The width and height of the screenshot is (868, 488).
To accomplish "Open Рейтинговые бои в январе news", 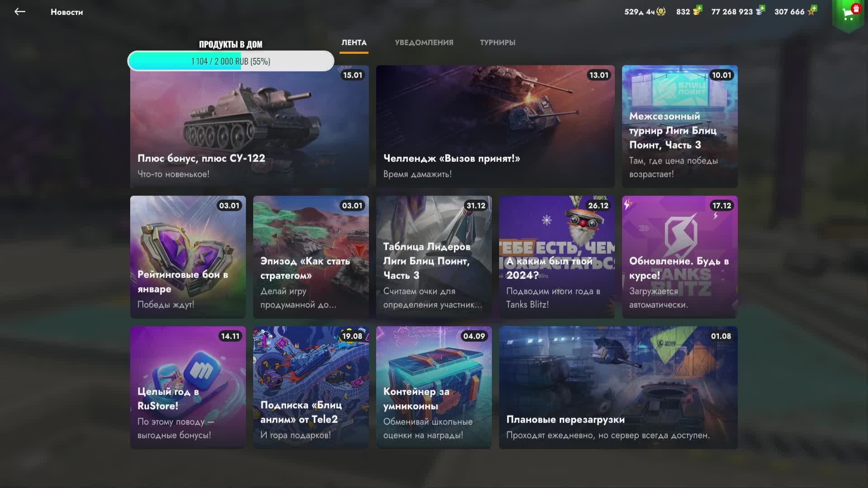I will [x=188, y=257].
